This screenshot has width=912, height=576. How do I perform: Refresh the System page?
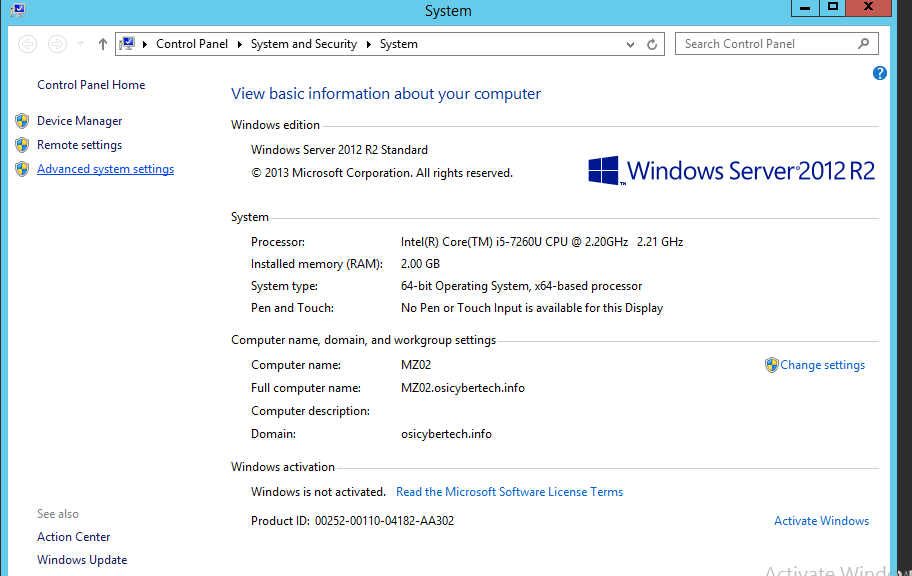[652, 44]
